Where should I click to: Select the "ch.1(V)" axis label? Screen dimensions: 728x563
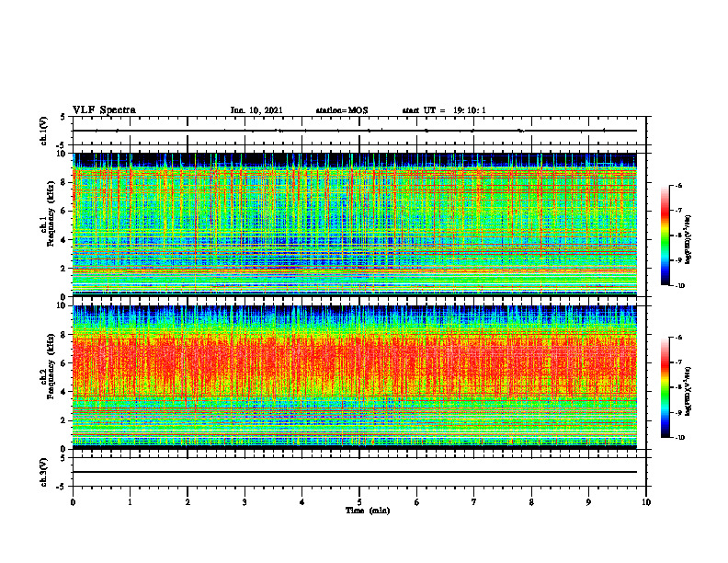pyautogui.click(x=44, y=131)
